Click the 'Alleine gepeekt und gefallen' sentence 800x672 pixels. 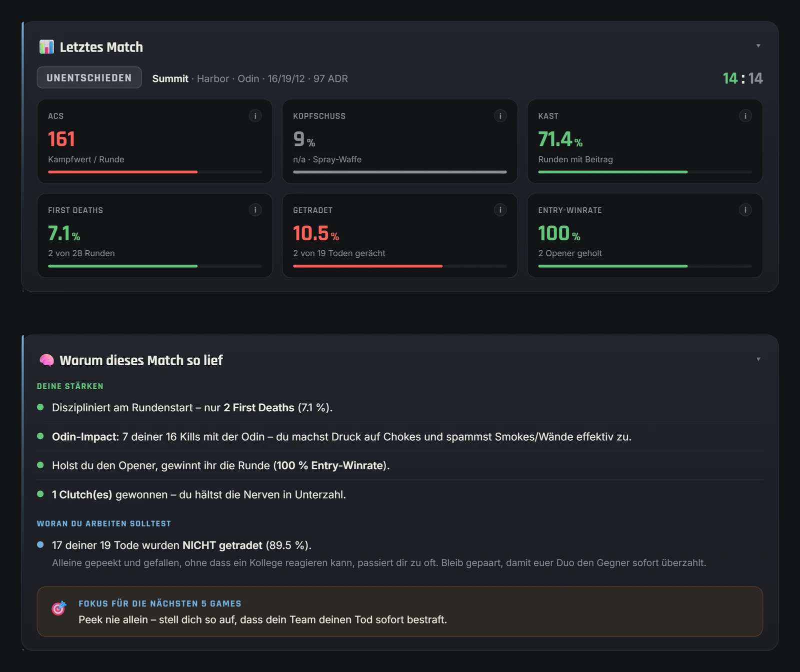tap(379, 563)
